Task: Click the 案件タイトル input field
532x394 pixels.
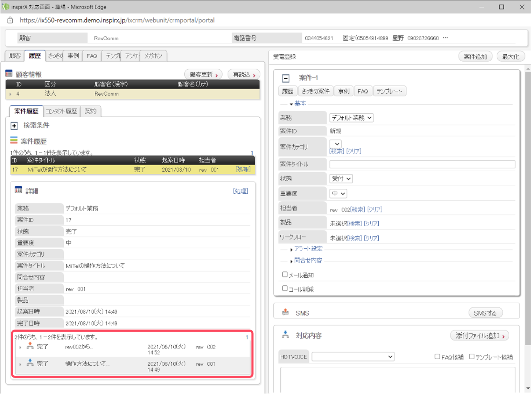Action: click(x=422, y=164)
